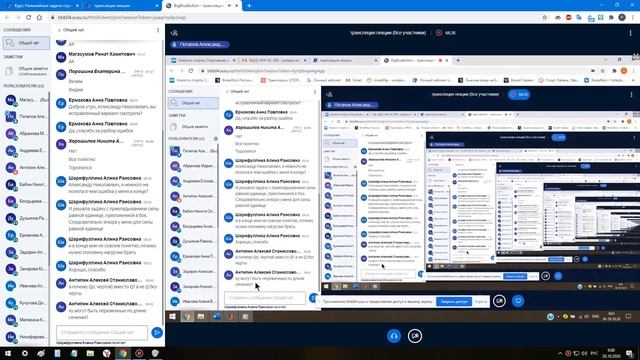Click the Потапов Александ... talking indicator

coord(200,44)
